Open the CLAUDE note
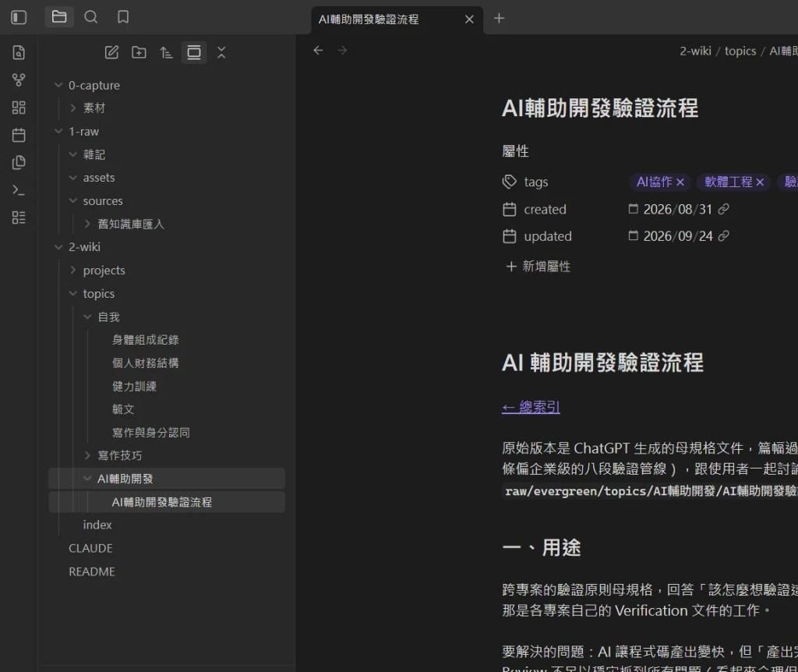 [90, 548]
